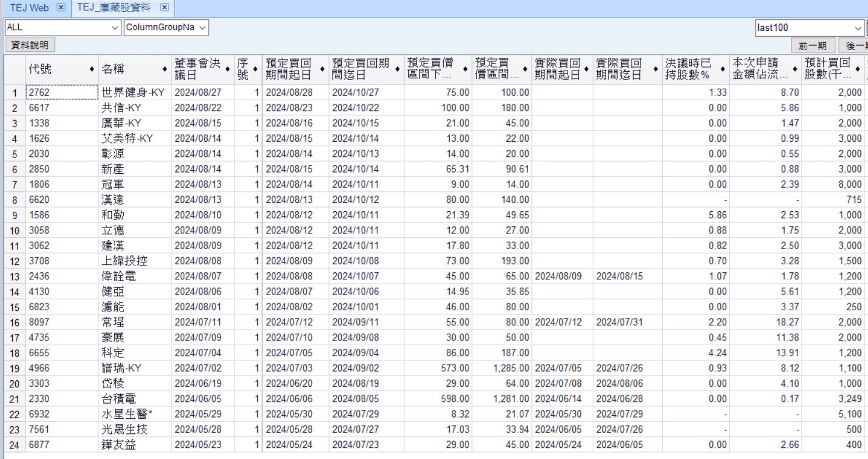The height and width of the screenshot is (459, 868).
Task: Go to previous period with 前一期
Action: click(x=813, y=45)
